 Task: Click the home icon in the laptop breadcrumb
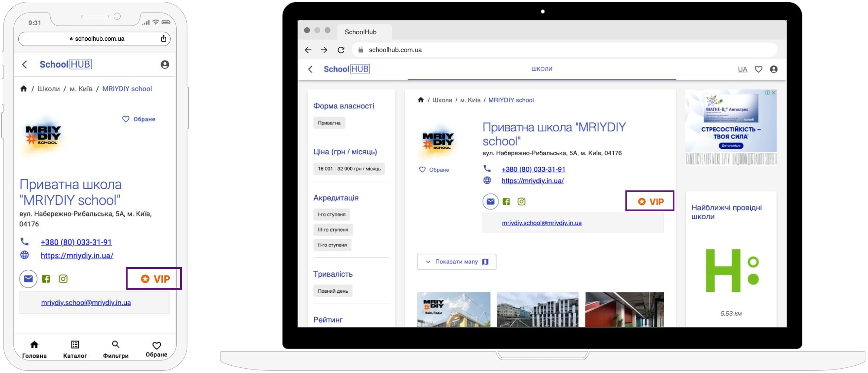[x=421, y=100]
